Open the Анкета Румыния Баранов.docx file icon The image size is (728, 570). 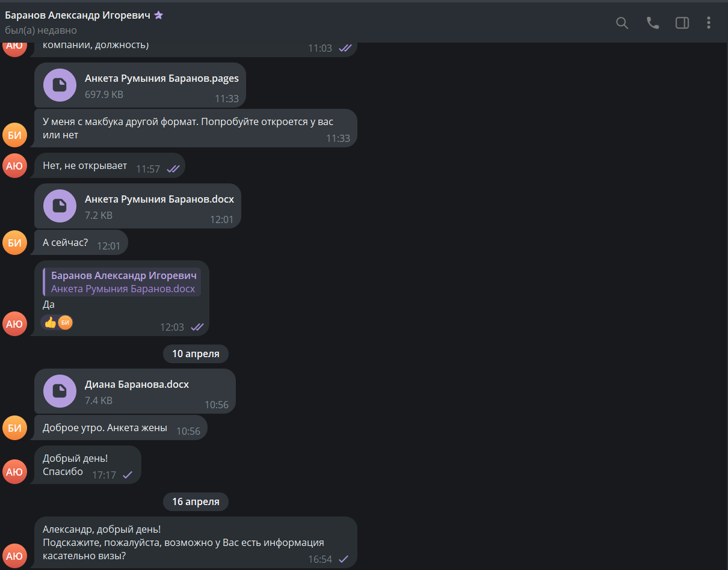60,206
